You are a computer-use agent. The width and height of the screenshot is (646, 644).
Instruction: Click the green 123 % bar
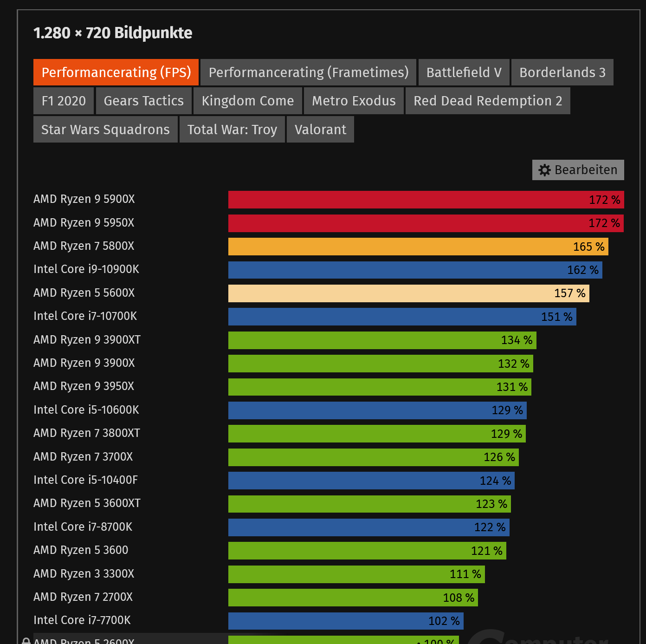click(x=369, y=504)
